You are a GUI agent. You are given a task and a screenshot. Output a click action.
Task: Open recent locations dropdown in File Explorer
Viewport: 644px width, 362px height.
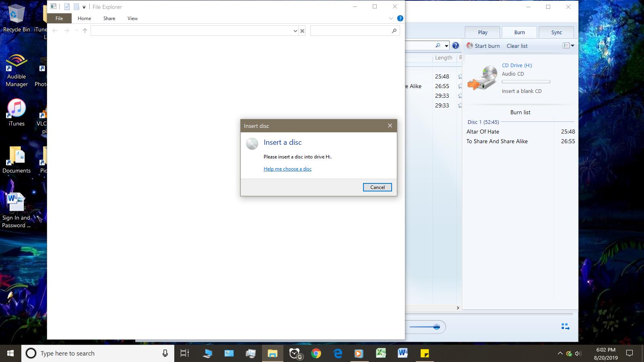pos(76,31)
